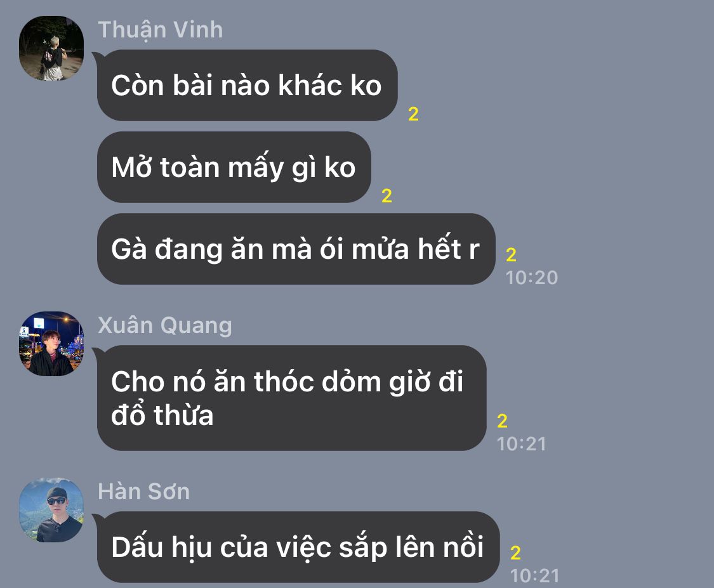714x588 pixels.
Task: Click read count beside Xuân Quang's message
Action: click(x=502, y=421)
